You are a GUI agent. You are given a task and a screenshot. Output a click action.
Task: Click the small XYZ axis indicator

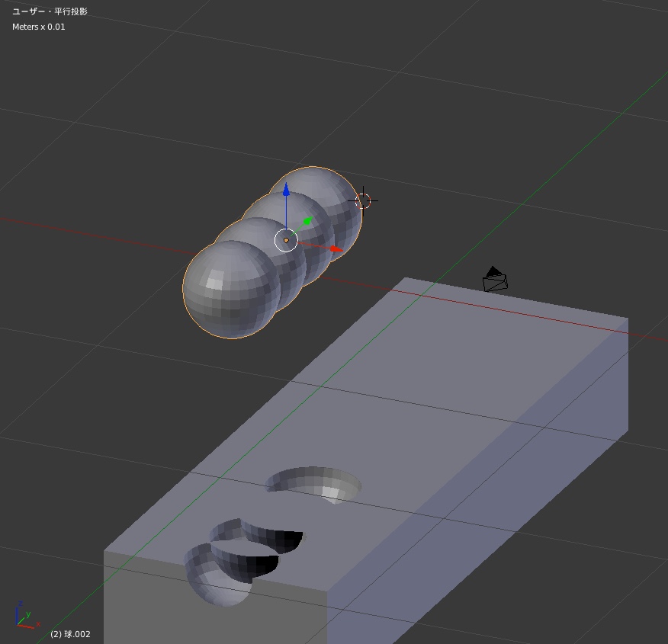(27, 616)
